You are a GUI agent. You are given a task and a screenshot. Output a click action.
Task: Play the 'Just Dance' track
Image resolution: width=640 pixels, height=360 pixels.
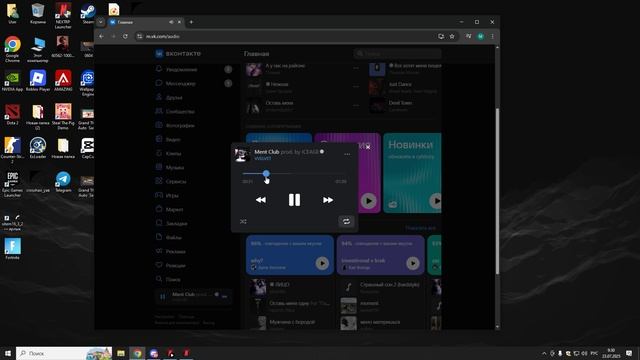(377, 87)
